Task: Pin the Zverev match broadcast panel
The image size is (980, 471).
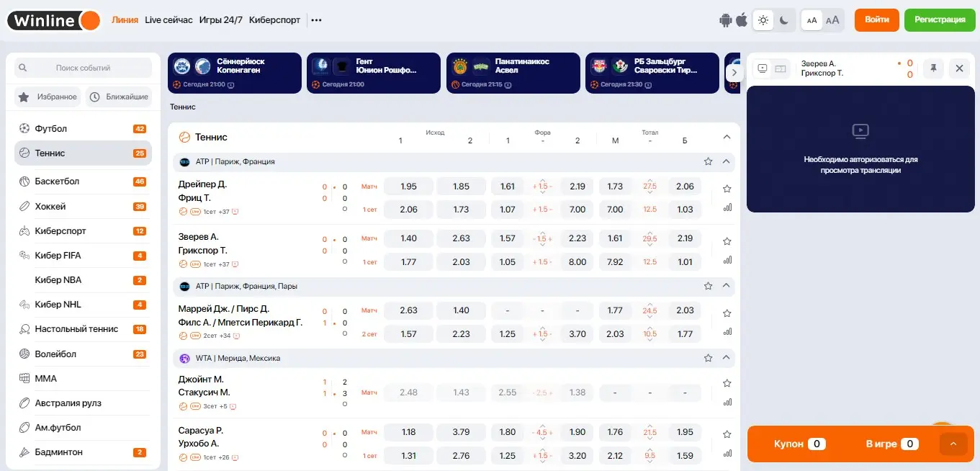Action: pyautogui.click(x=933, y=68)
